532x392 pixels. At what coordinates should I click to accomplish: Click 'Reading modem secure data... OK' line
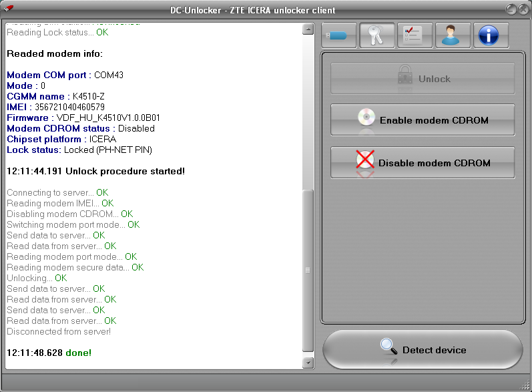pos(75,267)
